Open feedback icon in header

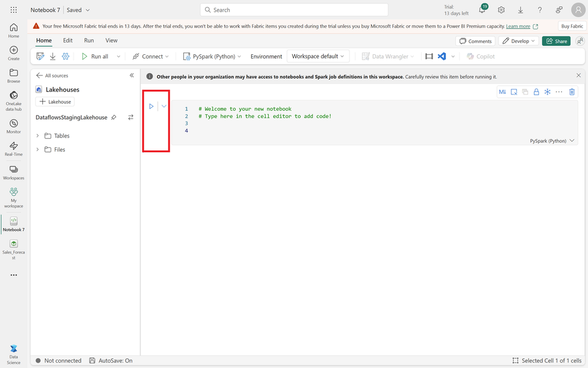point(559,10)
